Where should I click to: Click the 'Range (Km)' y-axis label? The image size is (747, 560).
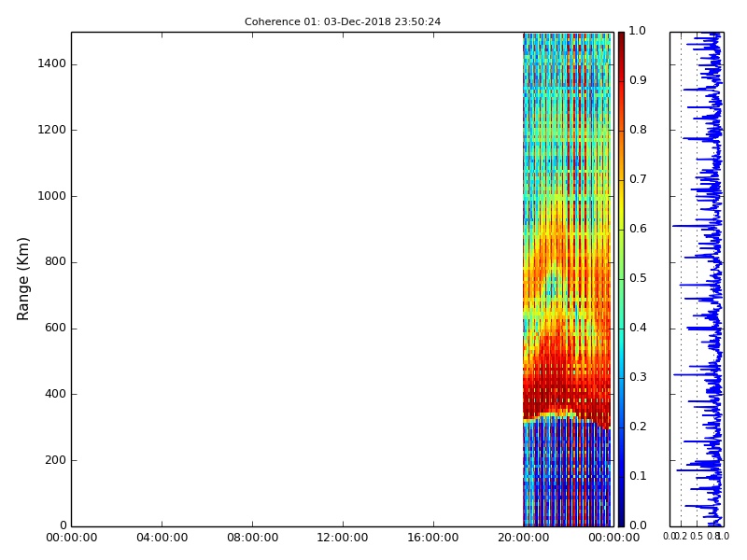tap(22, 279)
